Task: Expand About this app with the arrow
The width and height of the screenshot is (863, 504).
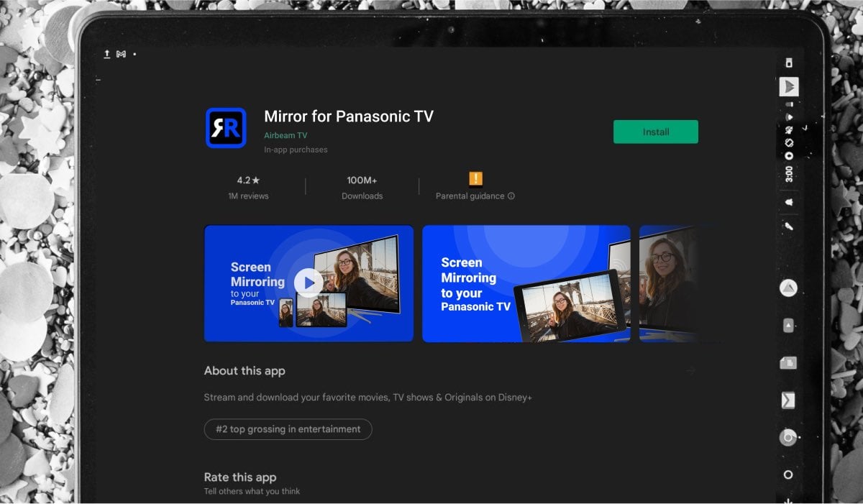Action: (x=690, y=371)
